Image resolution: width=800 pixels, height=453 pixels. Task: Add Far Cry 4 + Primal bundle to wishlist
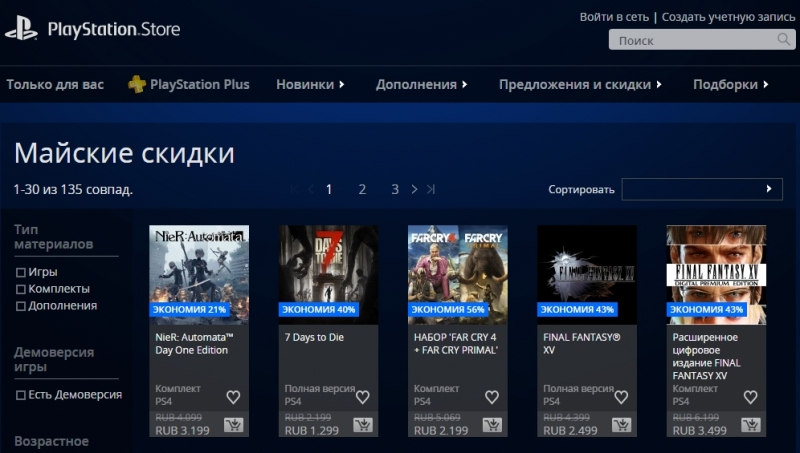coord(492,397)
